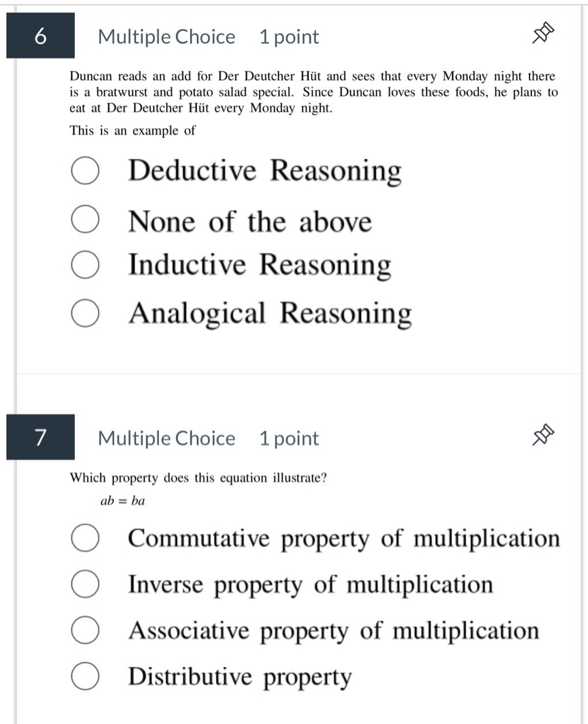Click the Commutative property of multiplication text

(344, 538)
